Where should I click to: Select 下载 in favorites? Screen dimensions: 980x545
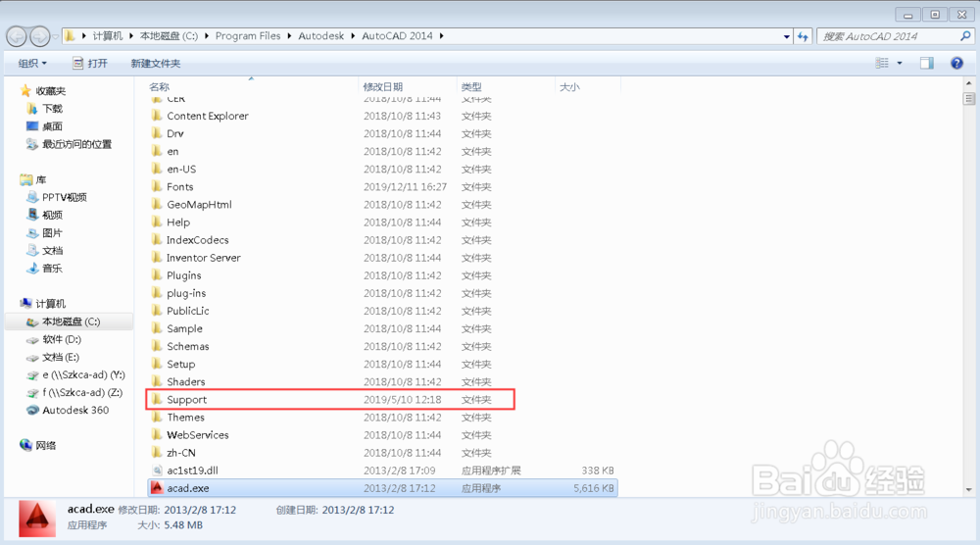[53, 109]
